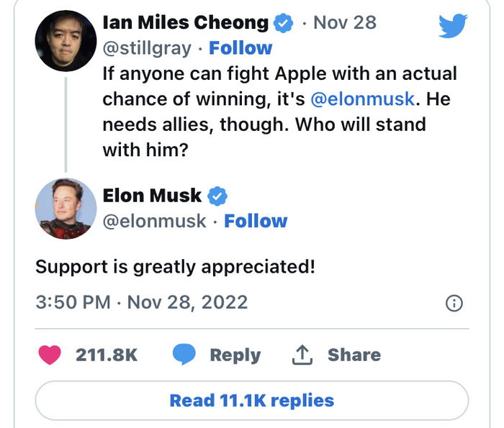
Task: Click the Share text label
Action: point(354,355)
